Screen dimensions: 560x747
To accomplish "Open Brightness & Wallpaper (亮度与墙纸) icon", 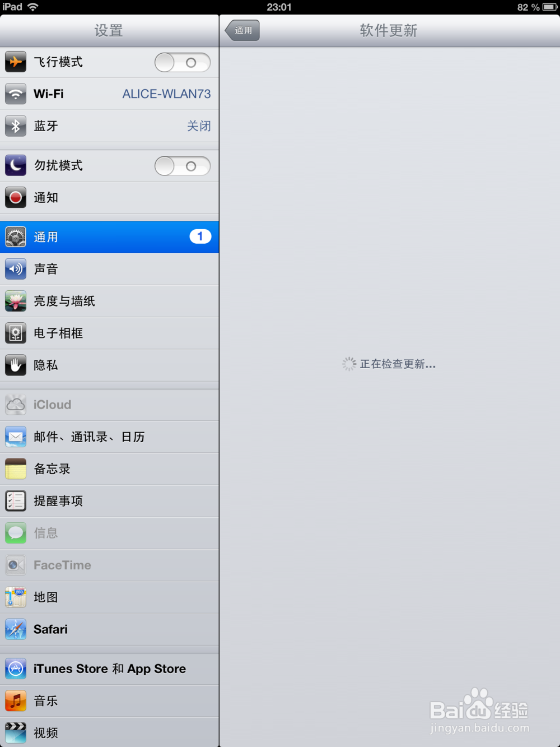I will click(15, 301).
